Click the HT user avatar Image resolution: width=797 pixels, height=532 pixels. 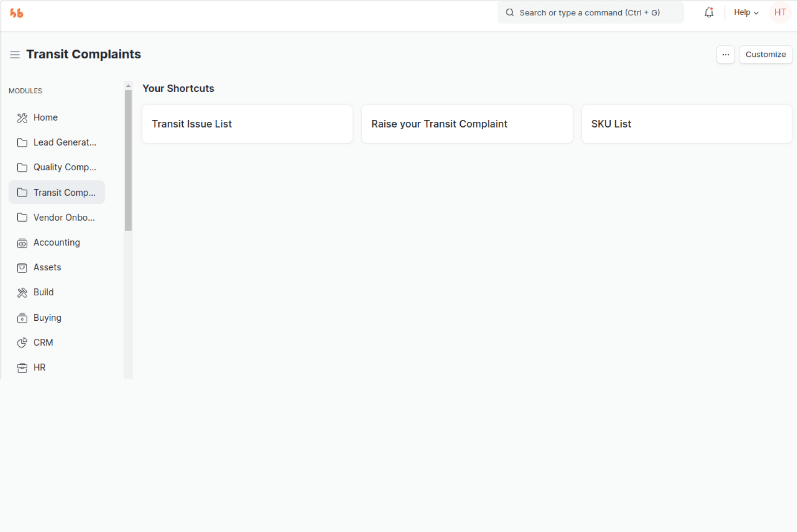pyautogui.click(x=780, y=13)
